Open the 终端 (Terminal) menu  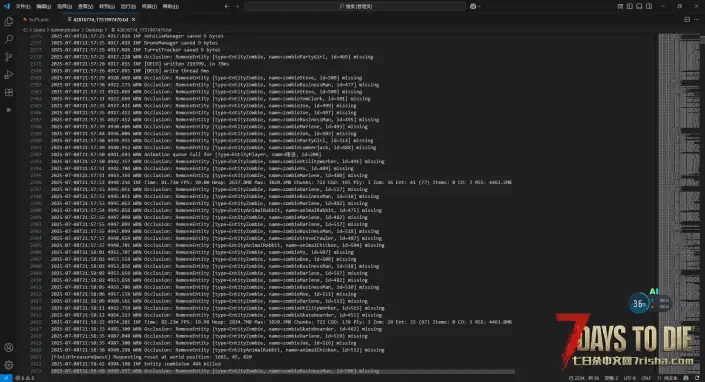pyautogui.click(x=149, y=6)
